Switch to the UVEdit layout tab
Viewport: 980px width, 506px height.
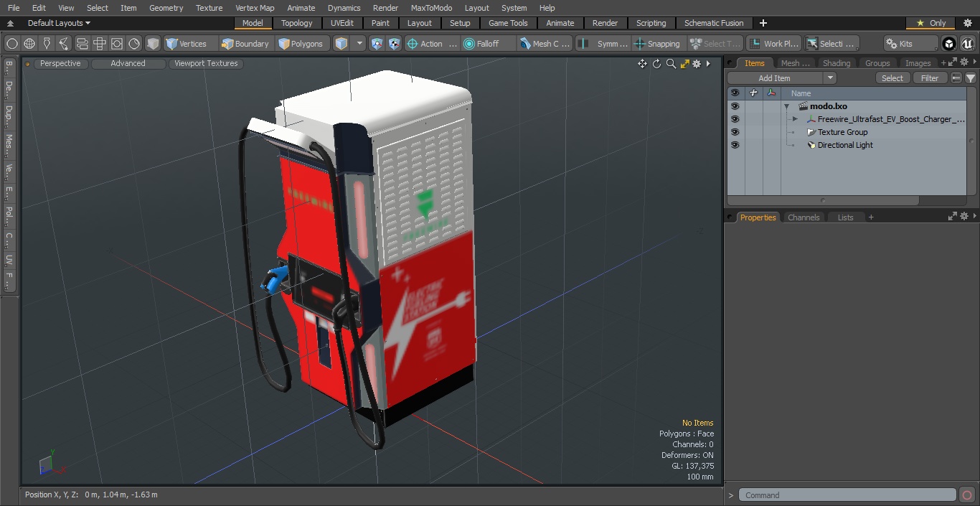tap(342, 23)
